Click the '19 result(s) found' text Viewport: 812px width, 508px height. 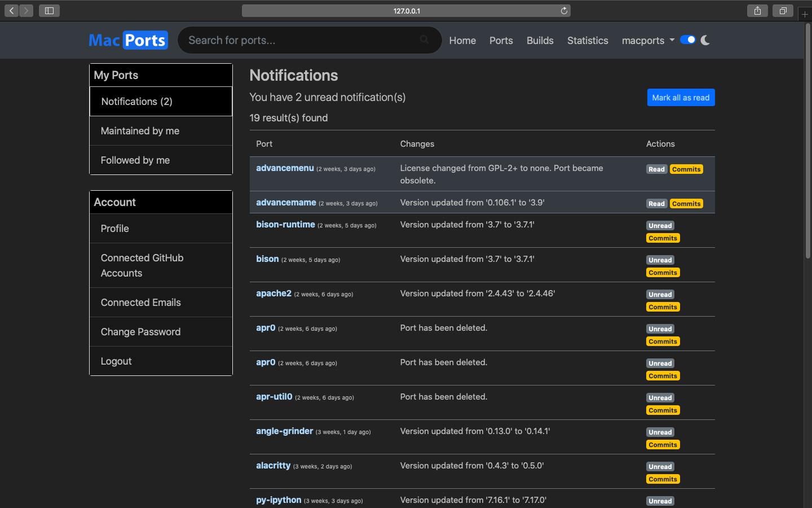[289, 118]
